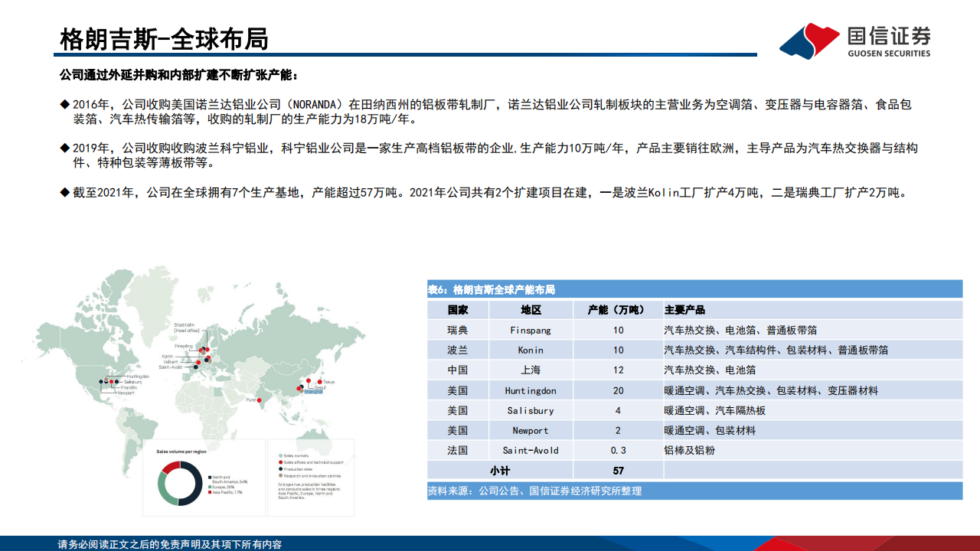Click the 截至2021年 seven production bases bullet
The height and width of the screenshot is (551, 980).
pos(484,193)
